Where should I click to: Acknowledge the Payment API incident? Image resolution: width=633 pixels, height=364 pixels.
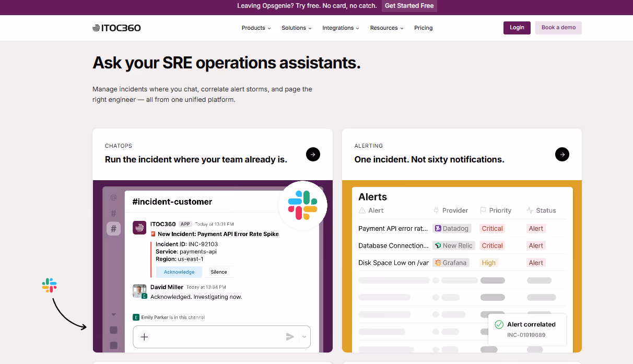point(179,272)
